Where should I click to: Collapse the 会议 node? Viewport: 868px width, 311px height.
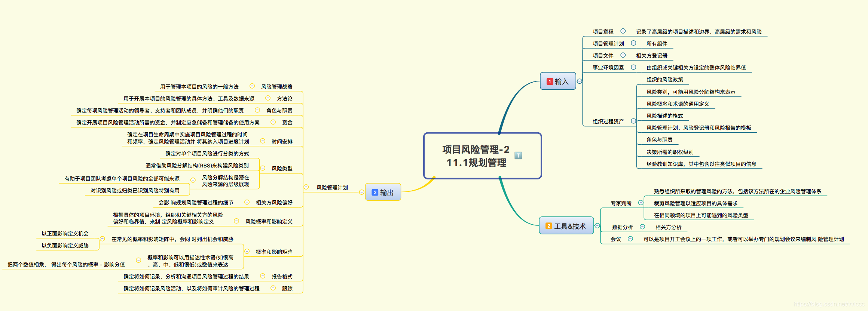point(630,238)
